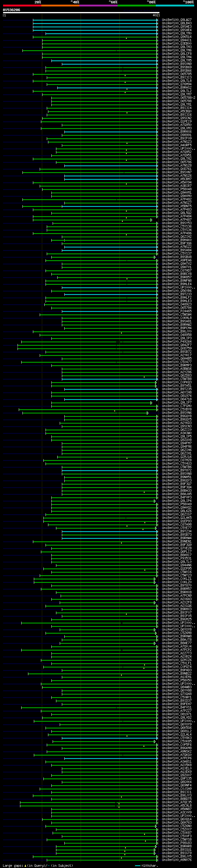Select the UniRef100_C5XBY8 label
Image resolution: width=197 pixels, height=868 pixels.
[x=176, y=410]
